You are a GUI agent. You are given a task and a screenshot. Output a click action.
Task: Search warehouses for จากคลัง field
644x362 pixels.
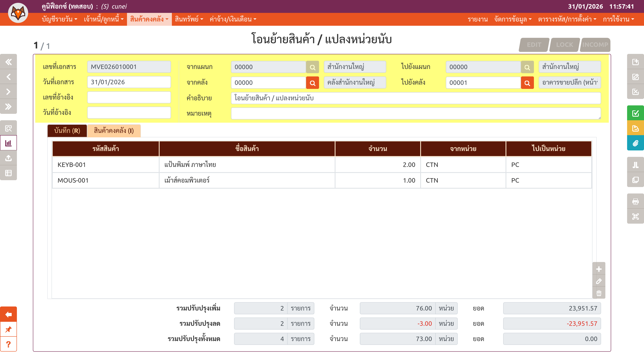tap(312, 83)
